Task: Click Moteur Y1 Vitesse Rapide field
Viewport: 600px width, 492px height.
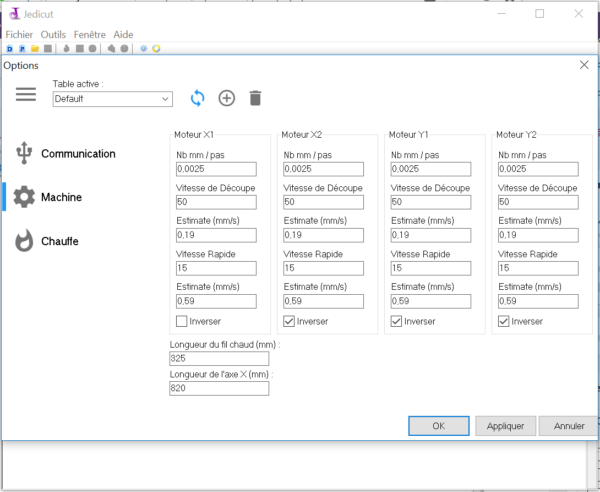Action: click(x=428, y=268)
